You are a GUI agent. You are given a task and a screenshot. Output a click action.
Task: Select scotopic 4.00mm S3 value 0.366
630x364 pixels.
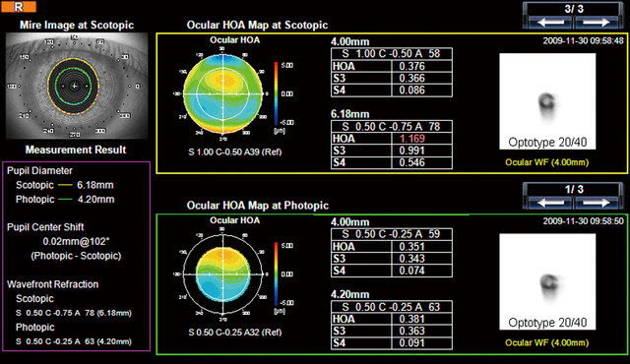(x=411, y=79)
